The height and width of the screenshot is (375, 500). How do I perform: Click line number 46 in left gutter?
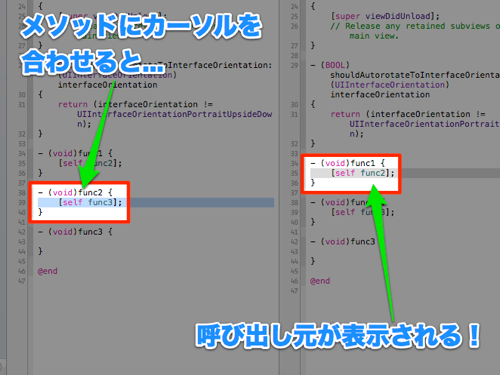point(22,271)
